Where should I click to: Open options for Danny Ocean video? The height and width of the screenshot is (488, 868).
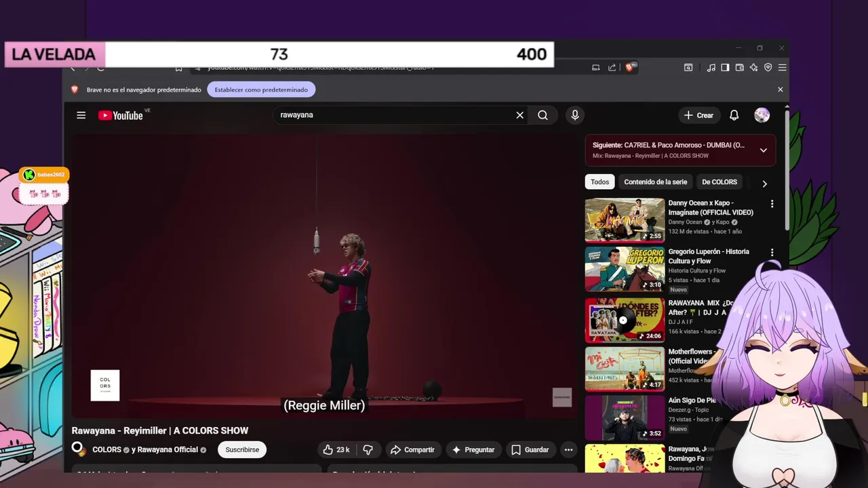tap(772, 204)
